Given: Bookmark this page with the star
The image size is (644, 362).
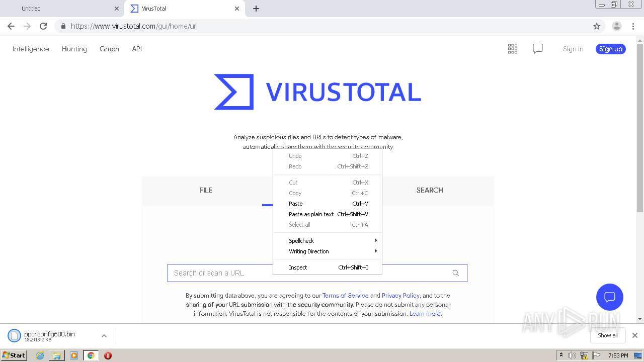Looking at the screenshot, I should pos(597,26).
